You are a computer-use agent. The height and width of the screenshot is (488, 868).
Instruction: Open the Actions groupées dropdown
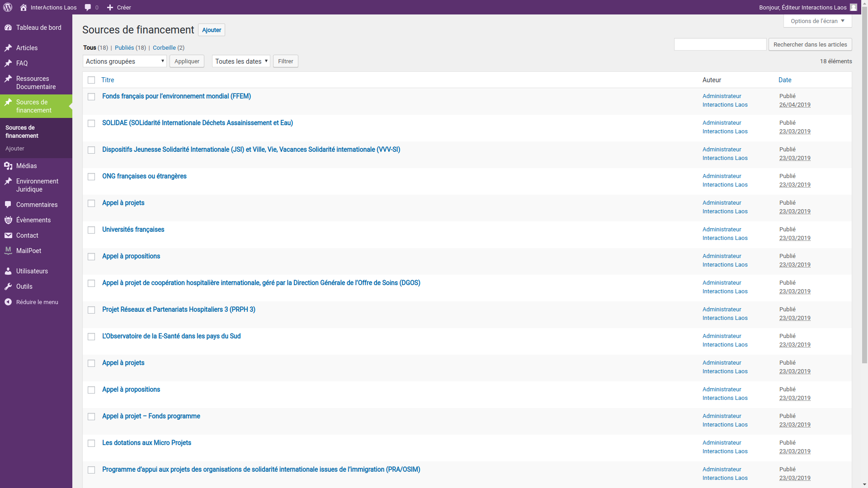click(x=124, y=61)
